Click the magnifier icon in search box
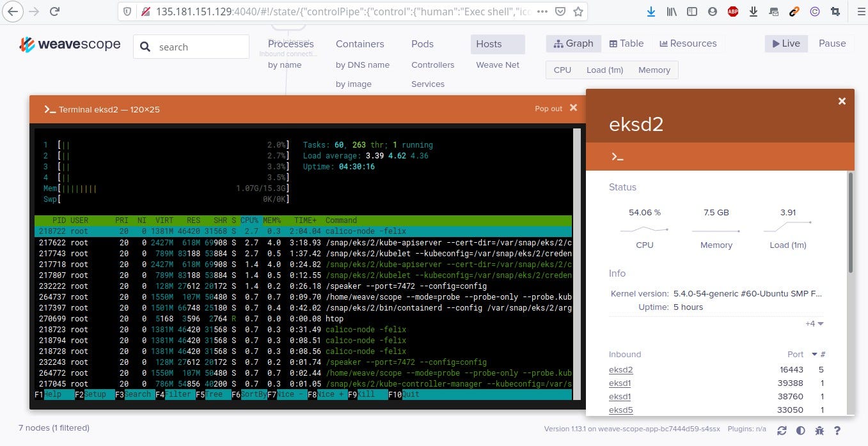Screen dimensions: 868x446 coord(145,47)
